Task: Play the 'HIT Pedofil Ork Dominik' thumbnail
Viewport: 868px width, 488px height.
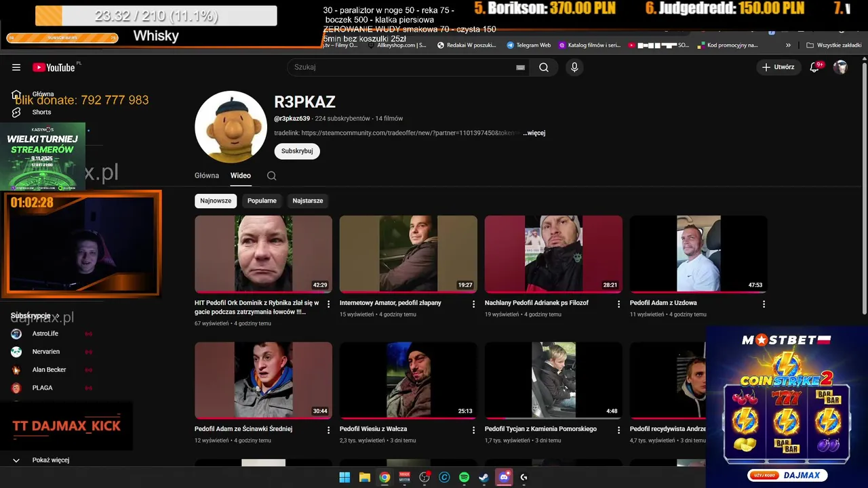Action: point(263,254)
